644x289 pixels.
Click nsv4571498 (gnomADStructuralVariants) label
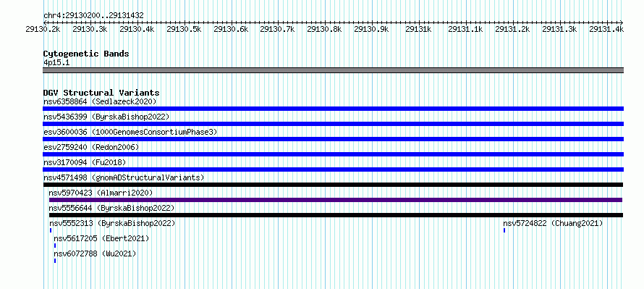coord(124,177)
